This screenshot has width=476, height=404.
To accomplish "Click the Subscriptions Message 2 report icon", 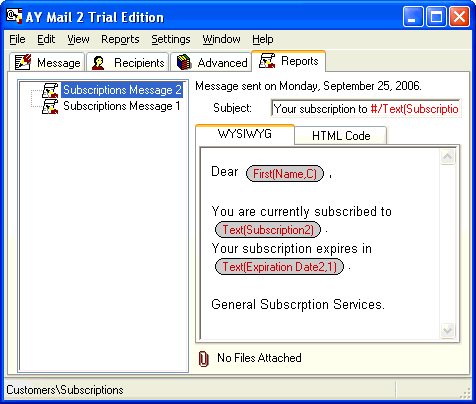I will coord(50,90).
